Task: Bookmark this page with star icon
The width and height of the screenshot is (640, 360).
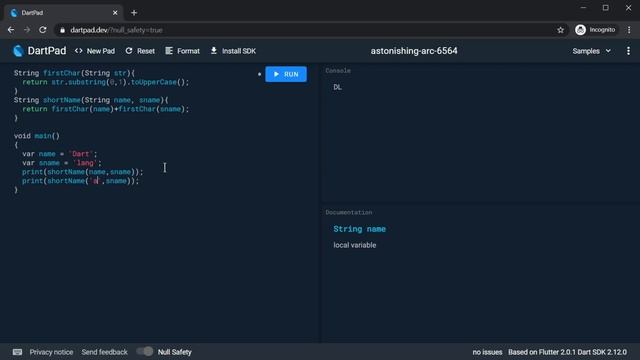Action: tap(560, 30)
